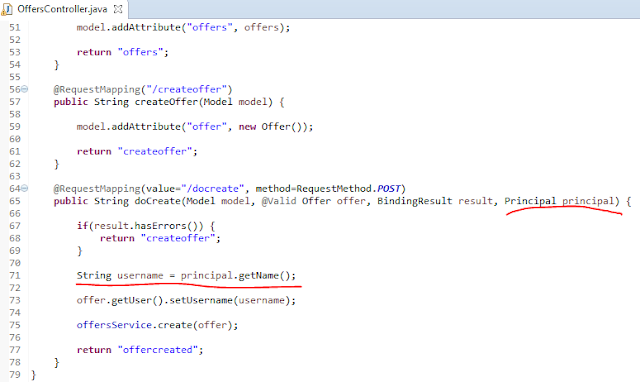Click return "offers" on line 53

122,52
